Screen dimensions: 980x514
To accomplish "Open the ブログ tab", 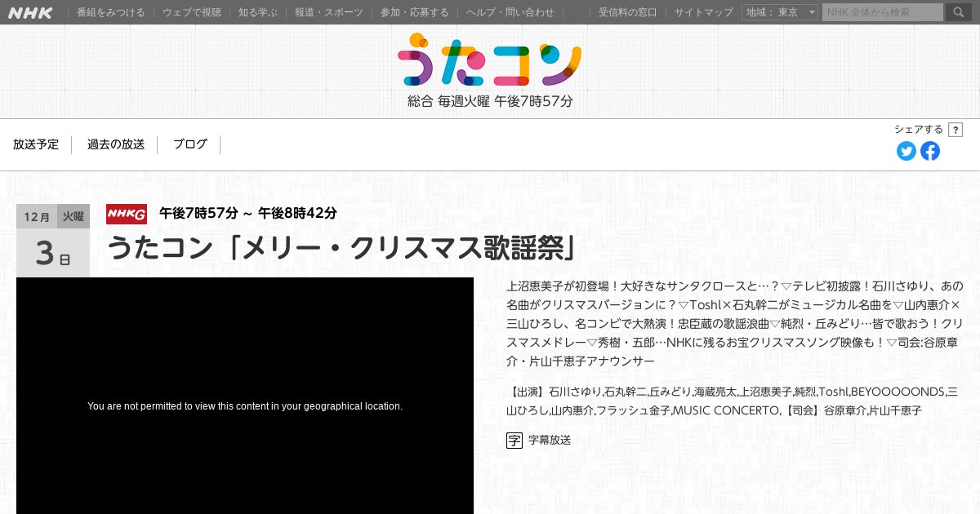I will [x=190, y=144].
